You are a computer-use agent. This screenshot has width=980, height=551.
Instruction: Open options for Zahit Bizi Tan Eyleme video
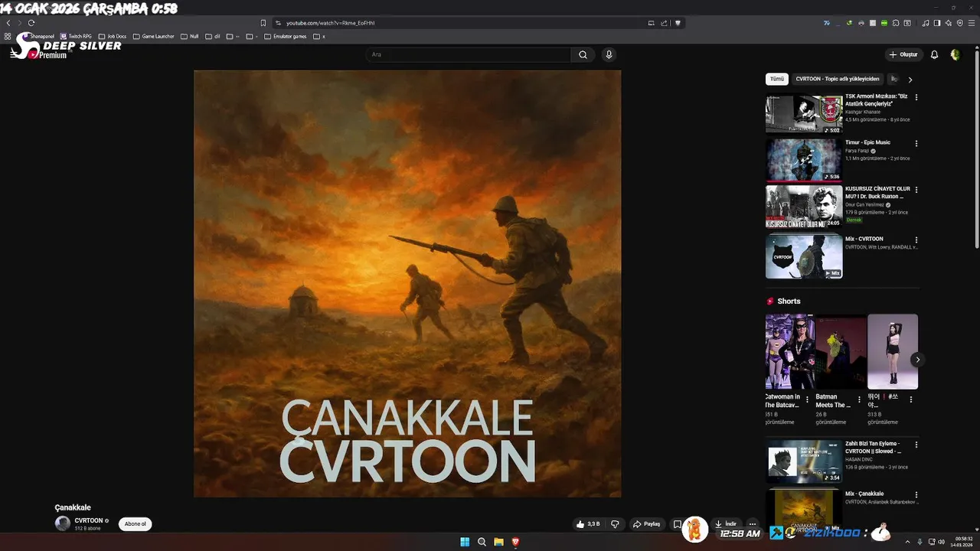(x=916, y=445)
